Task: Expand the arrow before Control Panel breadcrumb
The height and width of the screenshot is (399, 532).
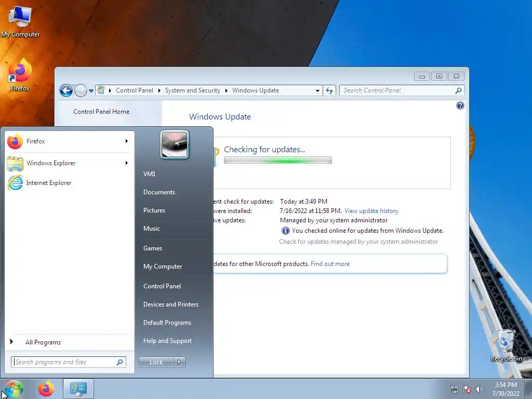Action: point(110,90)
